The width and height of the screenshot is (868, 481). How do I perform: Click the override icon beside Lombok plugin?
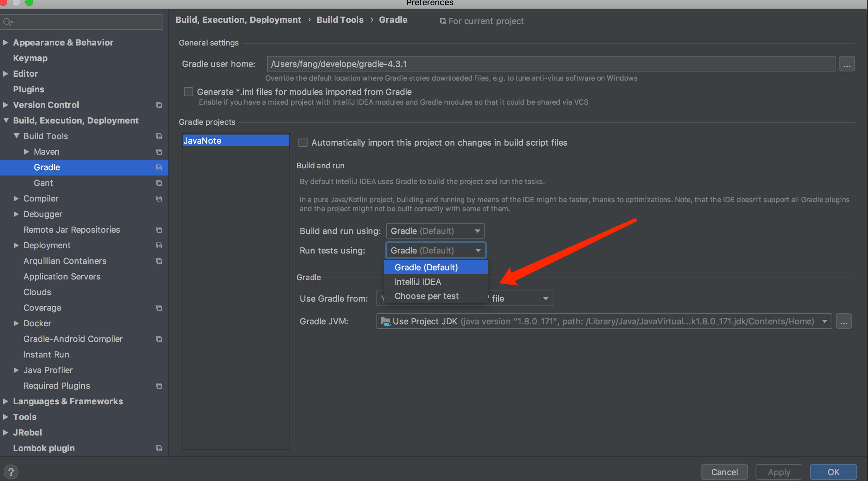(x=159, y=448)
